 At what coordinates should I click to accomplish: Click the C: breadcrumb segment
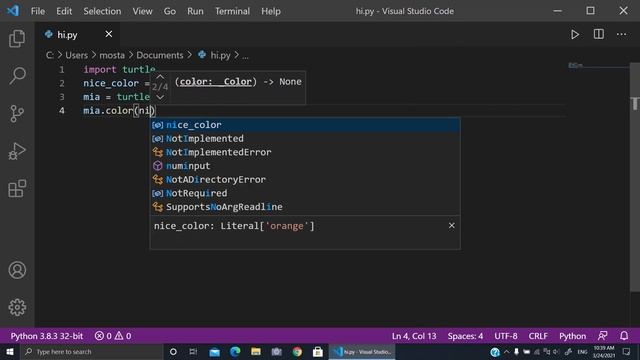coord(49,55)
